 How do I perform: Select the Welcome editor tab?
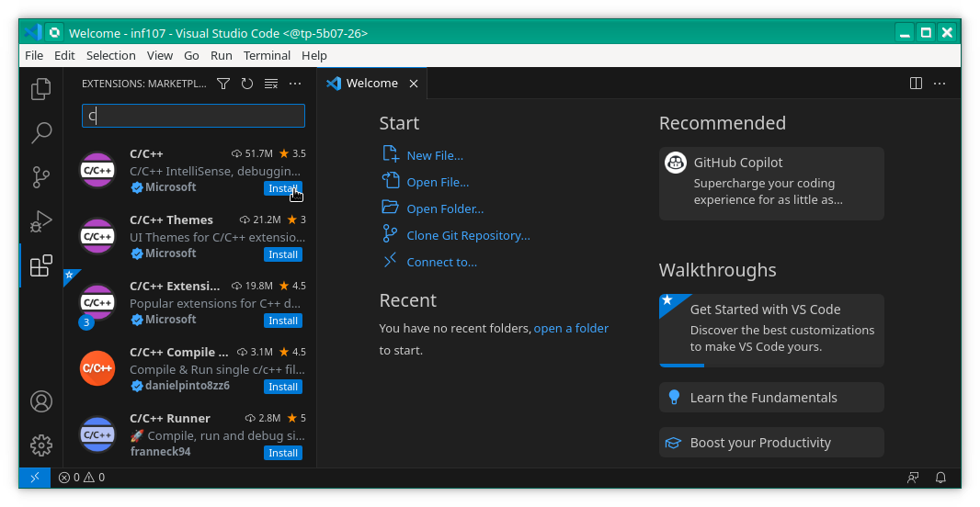point(372,84)
